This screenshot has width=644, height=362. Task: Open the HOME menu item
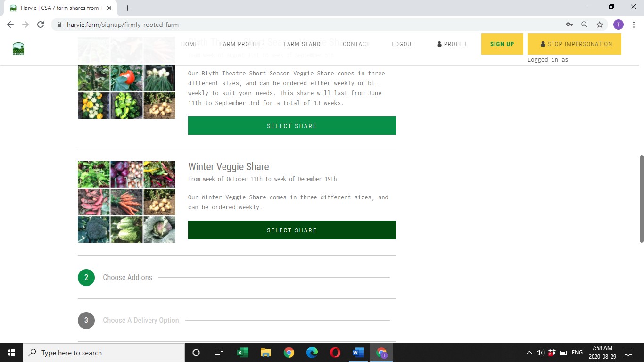coord(190,44)
